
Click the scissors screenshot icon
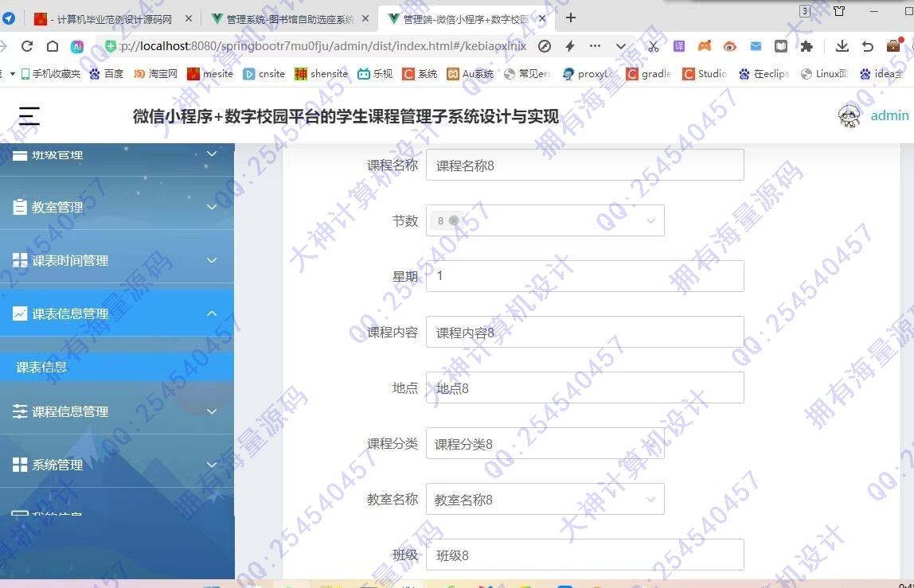[x=654, y=47]
